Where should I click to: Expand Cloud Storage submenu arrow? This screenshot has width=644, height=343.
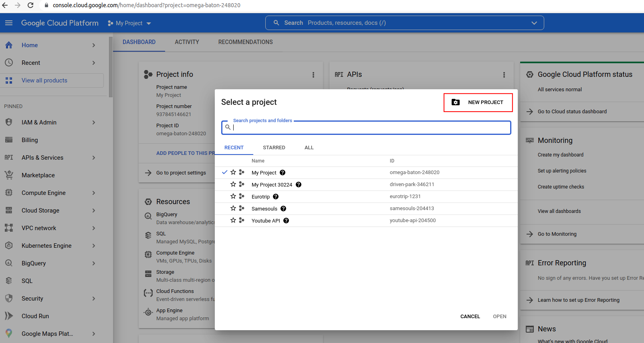(x=94, y=211)
